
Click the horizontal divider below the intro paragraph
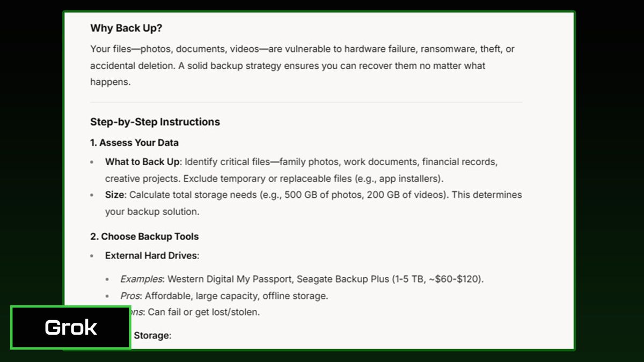306,102
